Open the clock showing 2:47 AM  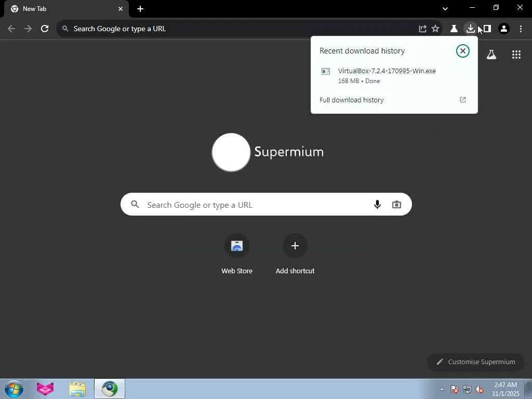tap(506, 389)
